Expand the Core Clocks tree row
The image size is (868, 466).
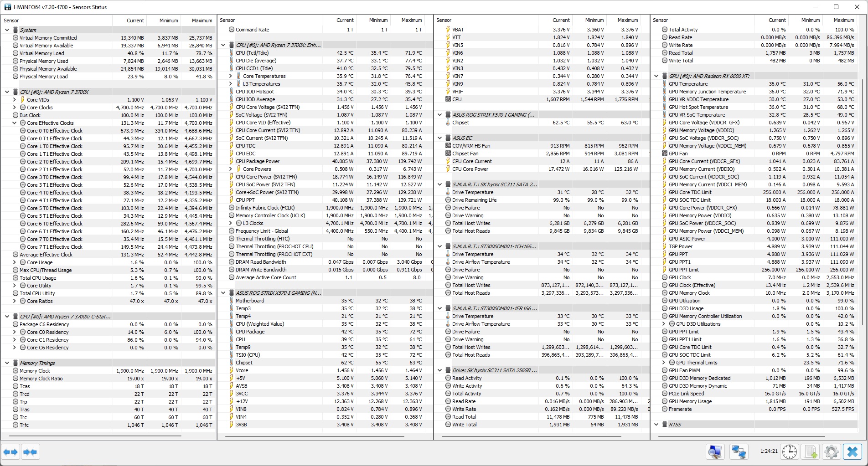tap(14, 108)
